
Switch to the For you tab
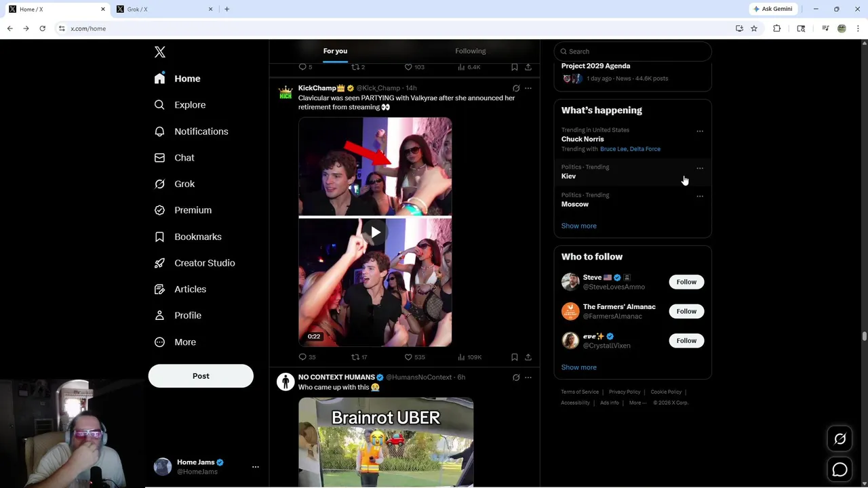pyautogui.click(x=335, y=51)
